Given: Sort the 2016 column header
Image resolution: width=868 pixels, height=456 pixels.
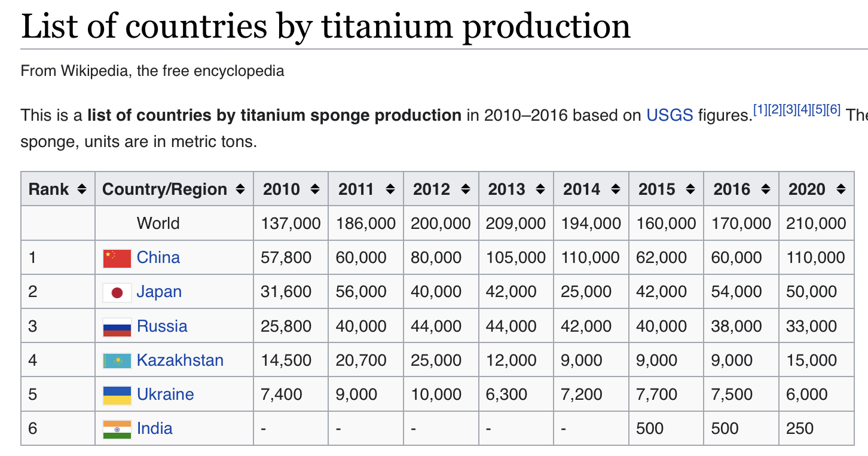Looking at the screenshot, I should coord(765,189).
